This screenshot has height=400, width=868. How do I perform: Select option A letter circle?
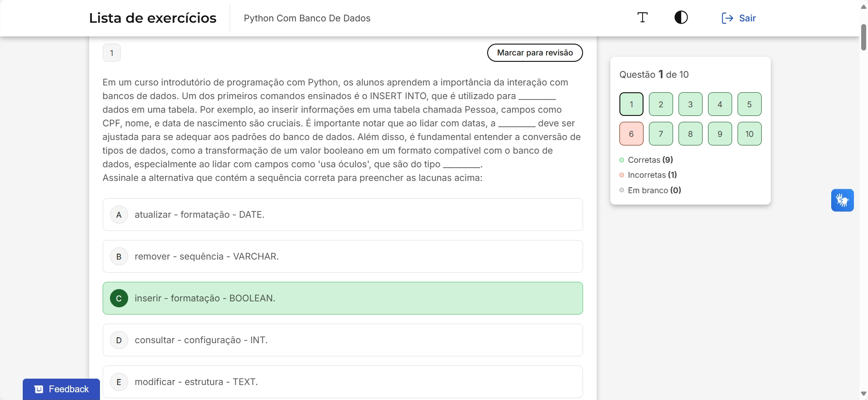point(119,215)
